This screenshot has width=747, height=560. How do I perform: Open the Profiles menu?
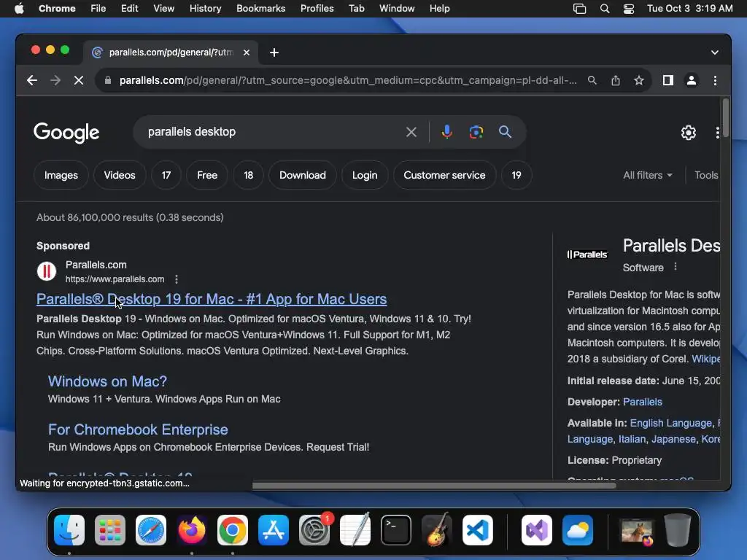317,9
